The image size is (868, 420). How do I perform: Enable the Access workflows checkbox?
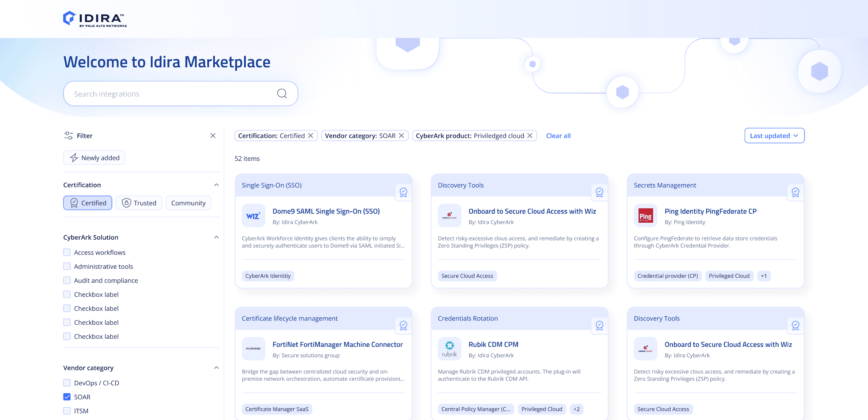coord(67,252)
